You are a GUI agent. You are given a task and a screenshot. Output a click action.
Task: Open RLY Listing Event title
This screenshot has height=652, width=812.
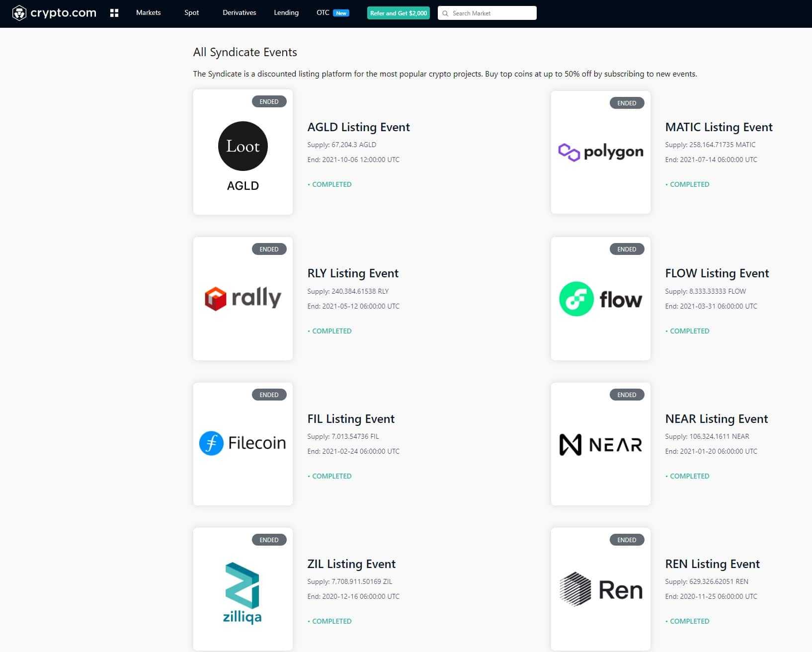(353, 273)
